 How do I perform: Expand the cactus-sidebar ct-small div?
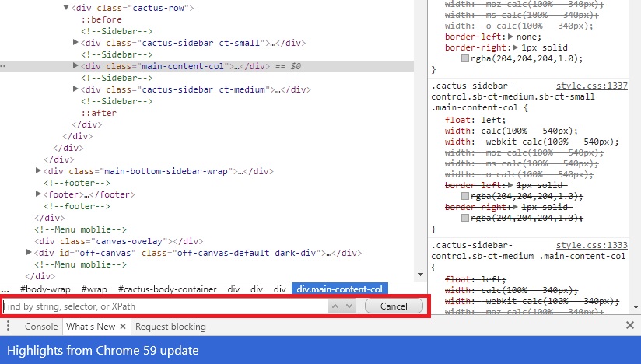(x=75, y=42)
